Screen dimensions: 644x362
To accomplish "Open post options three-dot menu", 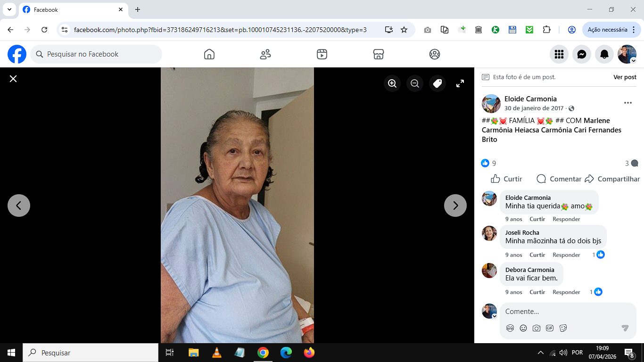I will 628,103.
